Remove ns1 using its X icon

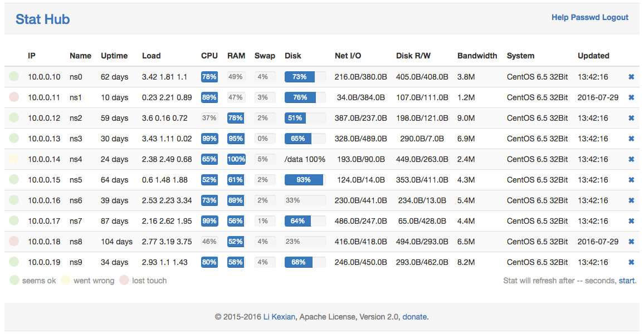tap(631, 97)
